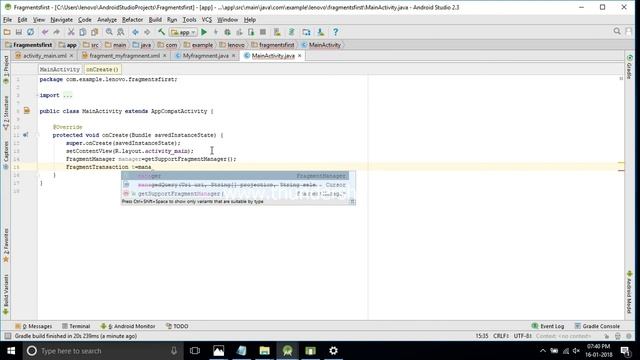Click the Make Project hammer icon
Screen dimensions: 640x360
click(162, 32)
